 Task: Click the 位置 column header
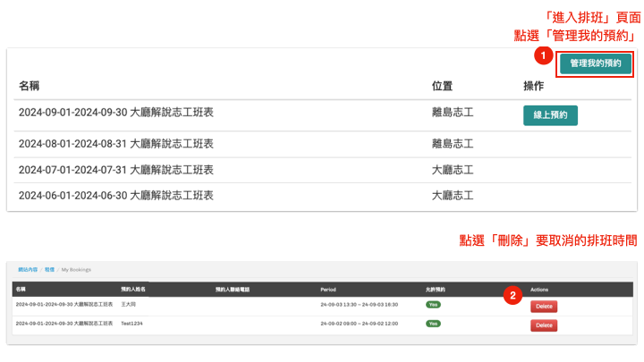[442, 87]
